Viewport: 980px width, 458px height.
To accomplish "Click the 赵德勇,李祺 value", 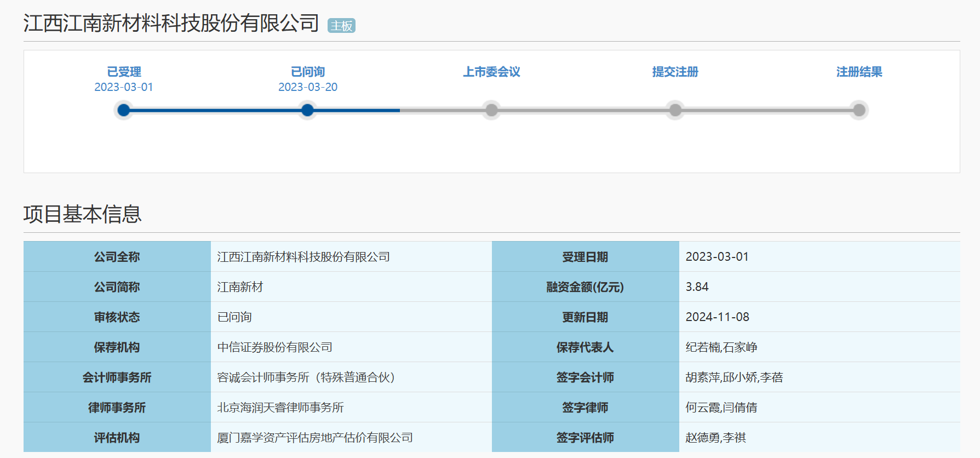I will (x=716, y=437).
